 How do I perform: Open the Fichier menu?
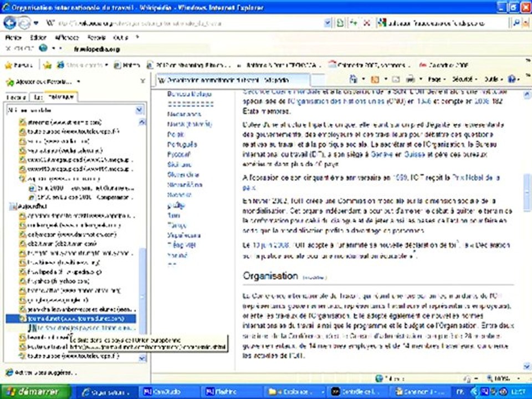point(13,38)
